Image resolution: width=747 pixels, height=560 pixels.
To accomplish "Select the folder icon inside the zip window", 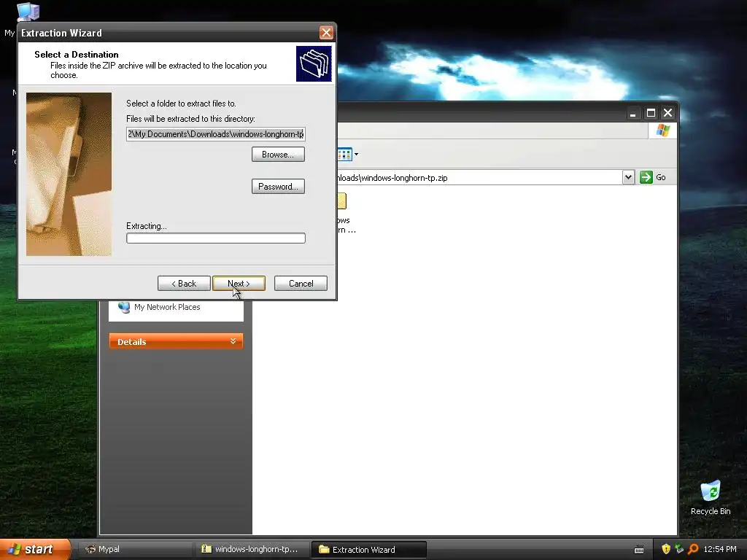I will 342,201.
